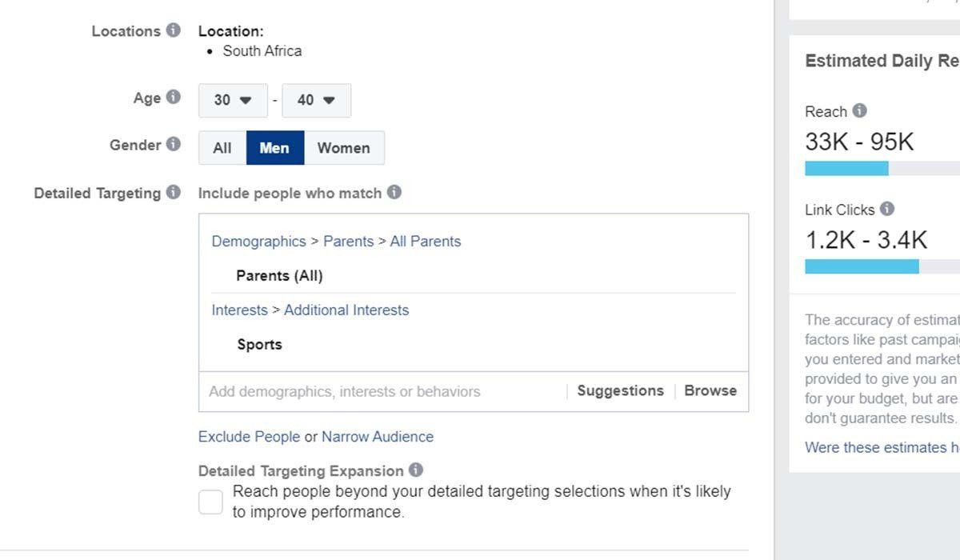The width and height of the screenshot is (960, 560).
Task: Click the Gender info icon
Action: tap(173, 145)
